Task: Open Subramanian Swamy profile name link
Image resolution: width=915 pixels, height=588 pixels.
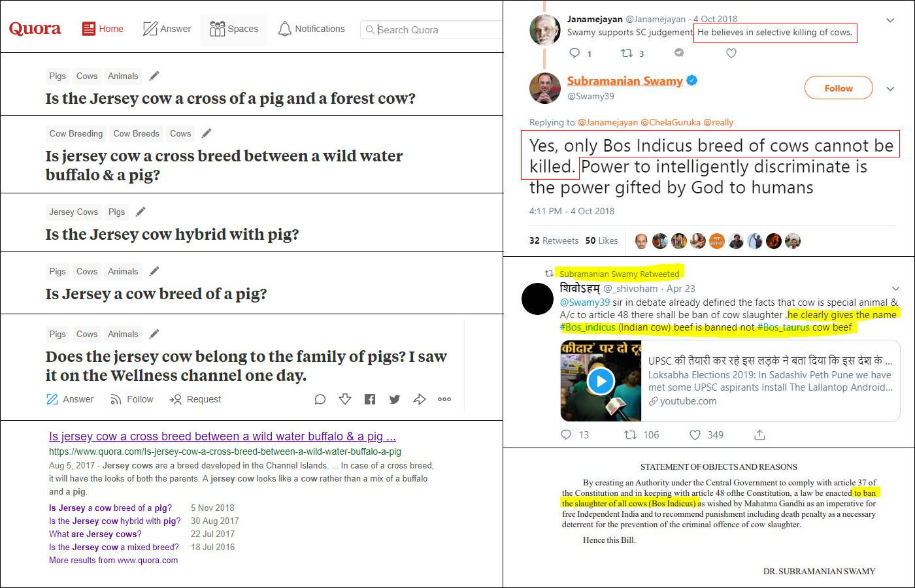Action: (625, 81)
